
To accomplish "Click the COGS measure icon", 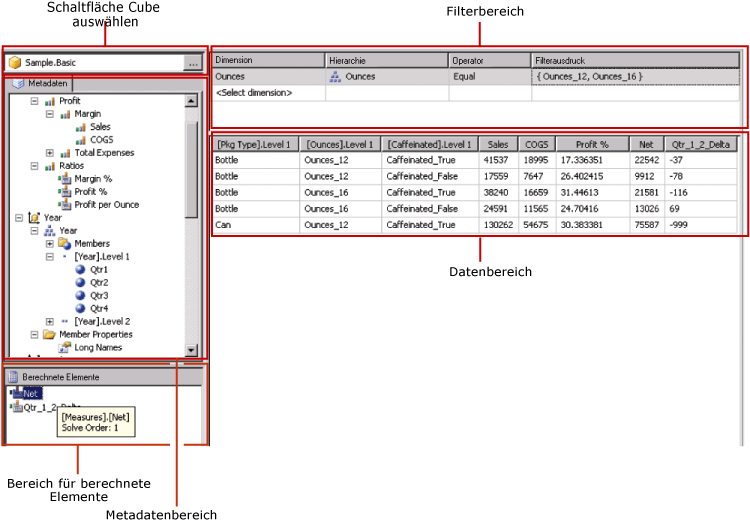I will click(x=80, y=140).
